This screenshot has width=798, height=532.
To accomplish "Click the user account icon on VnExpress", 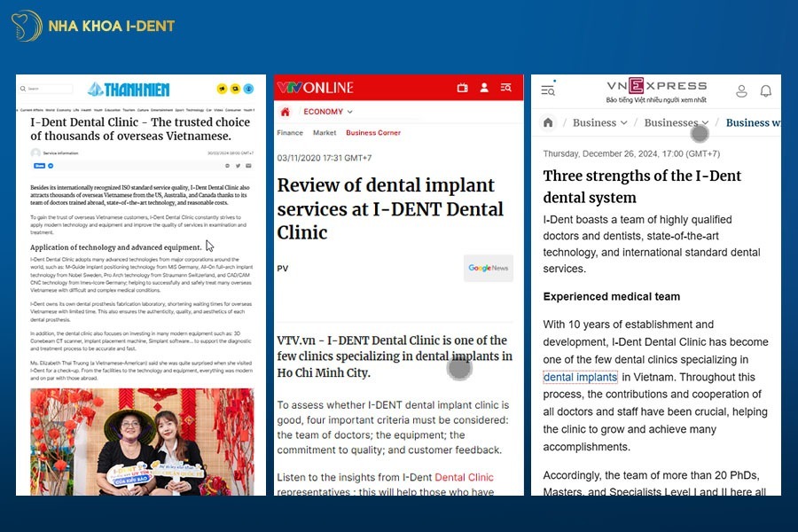I will tap(741, 90).
